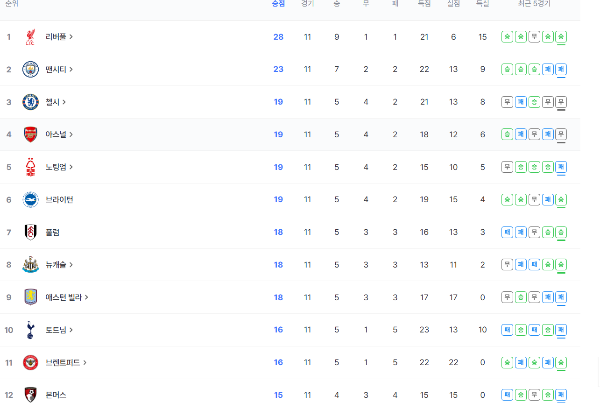Expand the arrow next to 아스널

[71, 134]
